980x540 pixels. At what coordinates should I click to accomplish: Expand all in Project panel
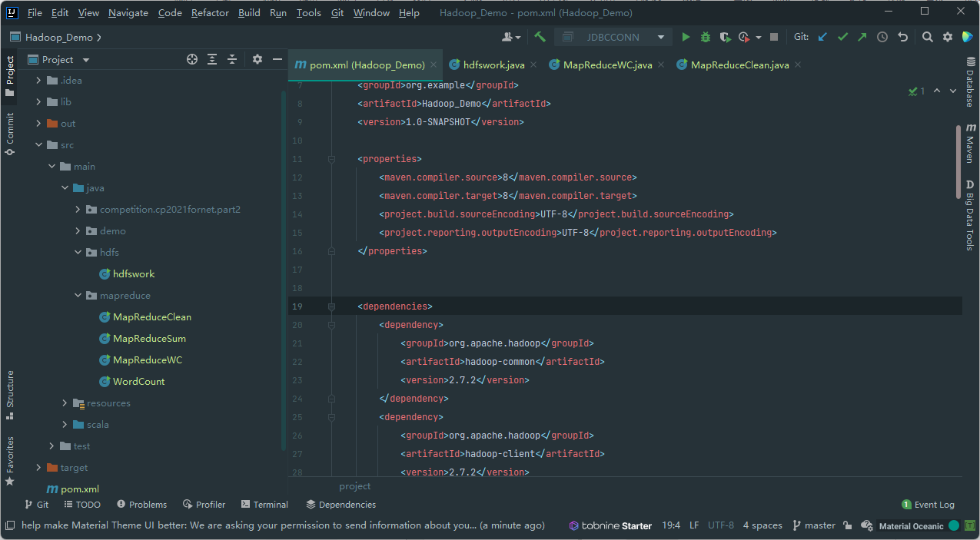click(x=212, y=59)
